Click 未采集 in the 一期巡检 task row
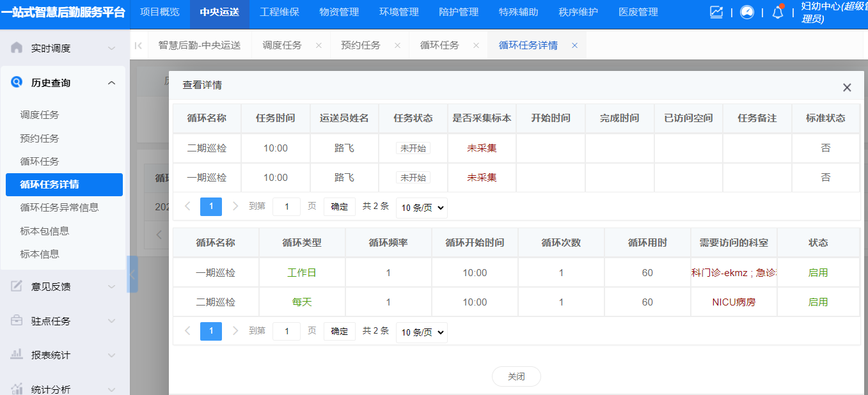Screen dimensions: 868x395 [x=482, y=178]
